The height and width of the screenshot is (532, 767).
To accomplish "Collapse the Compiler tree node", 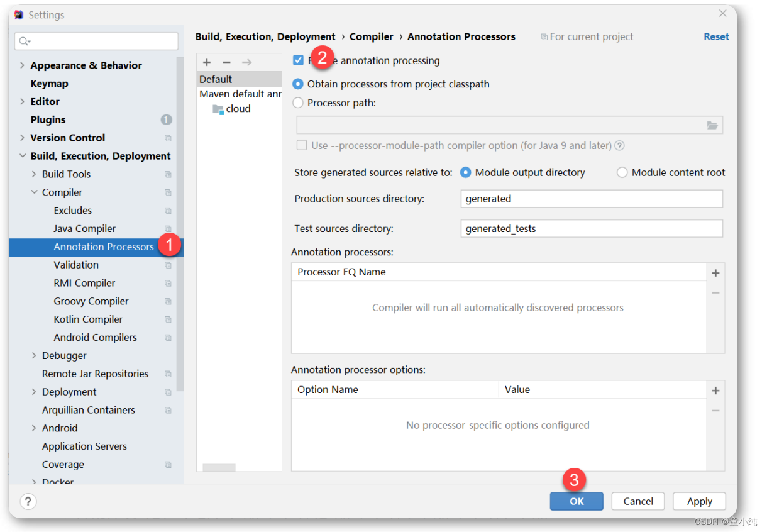I will click(34, 192).
